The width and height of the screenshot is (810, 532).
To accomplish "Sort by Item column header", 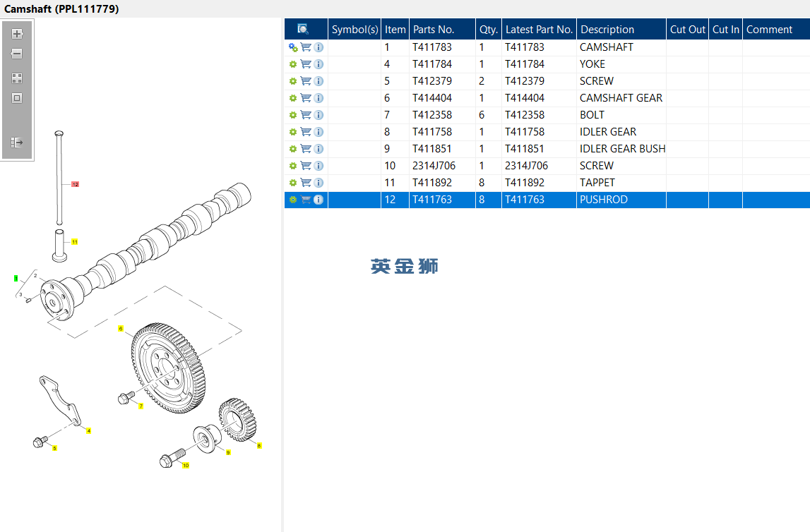I will tap(395, 30).
